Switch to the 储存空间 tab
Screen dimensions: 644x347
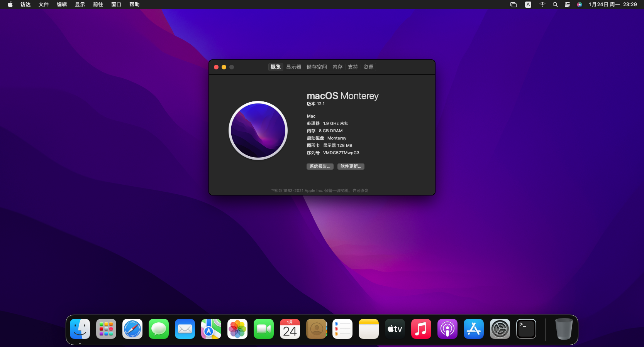(317, 67)
